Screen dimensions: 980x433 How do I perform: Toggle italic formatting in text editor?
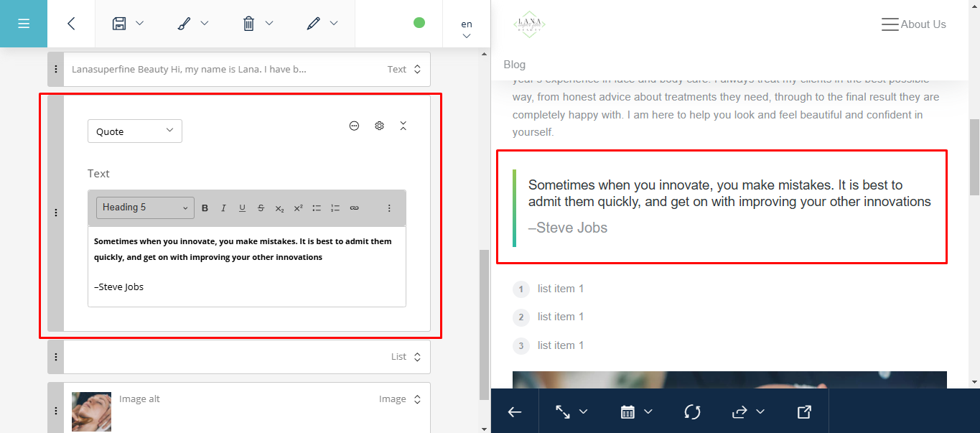point(223,208)
